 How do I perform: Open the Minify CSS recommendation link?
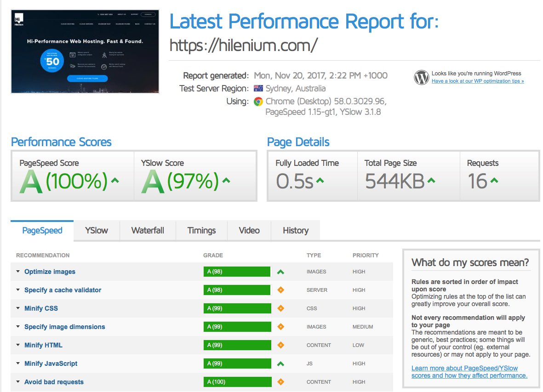(41, 308)
